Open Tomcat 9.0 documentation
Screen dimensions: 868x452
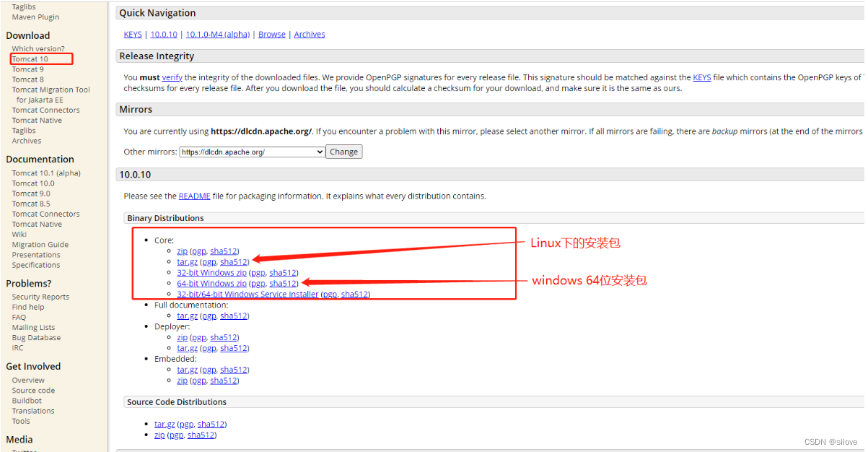31,194
